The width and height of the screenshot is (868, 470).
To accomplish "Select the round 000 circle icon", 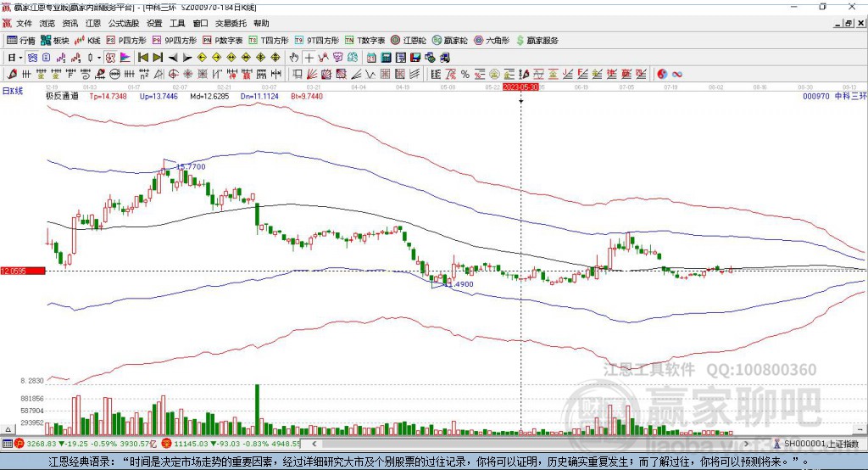I will (114, 75).
